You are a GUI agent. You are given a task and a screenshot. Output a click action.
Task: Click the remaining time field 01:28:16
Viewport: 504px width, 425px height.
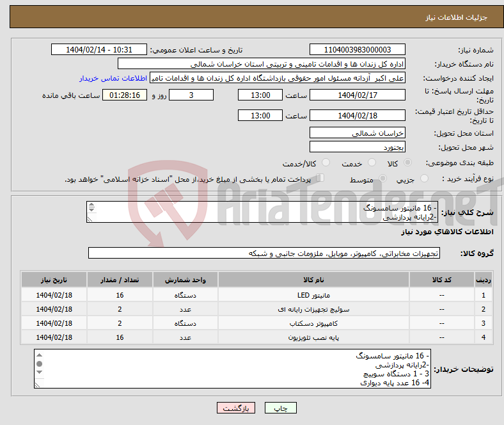pyautogui.click(x=125, y=95)
